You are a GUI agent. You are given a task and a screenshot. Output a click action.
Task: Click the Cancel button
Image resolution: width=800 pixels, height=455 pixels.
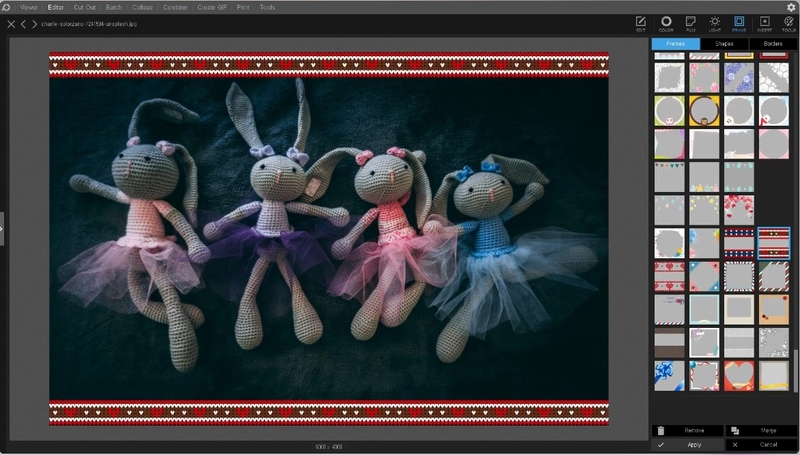point(762,444)
